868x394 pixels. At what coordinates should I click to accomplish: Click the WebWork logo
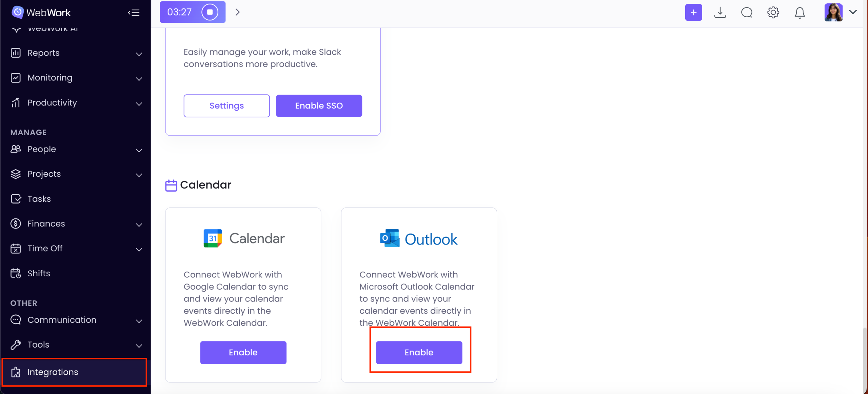point(41,13)
